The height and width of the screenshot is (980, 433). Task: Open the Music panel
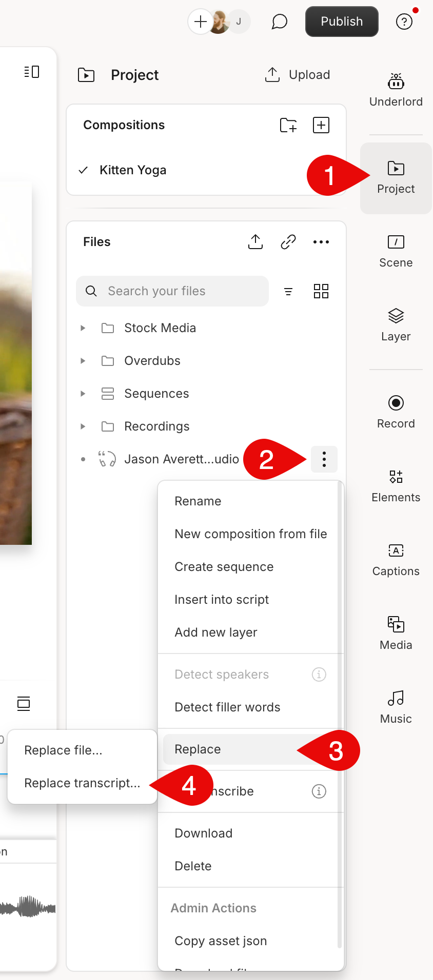396,707
